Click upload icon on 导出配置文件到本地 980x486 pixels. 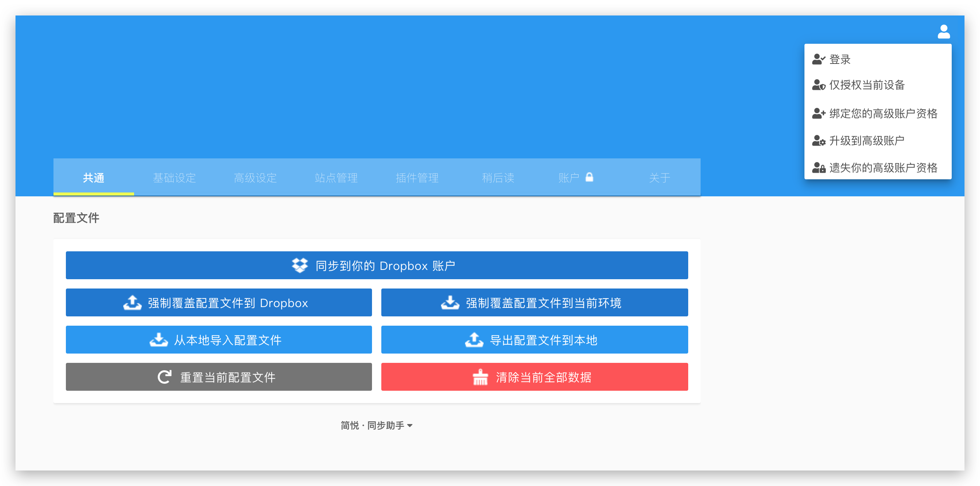coord(474,340)
